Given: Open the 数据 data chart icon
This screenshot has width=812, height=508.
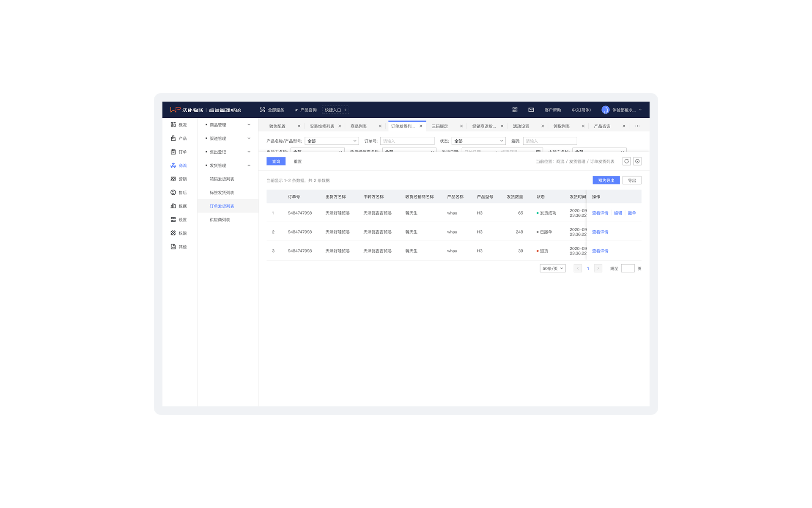Looking at the screenshot, I should click(x=173, y=206).
